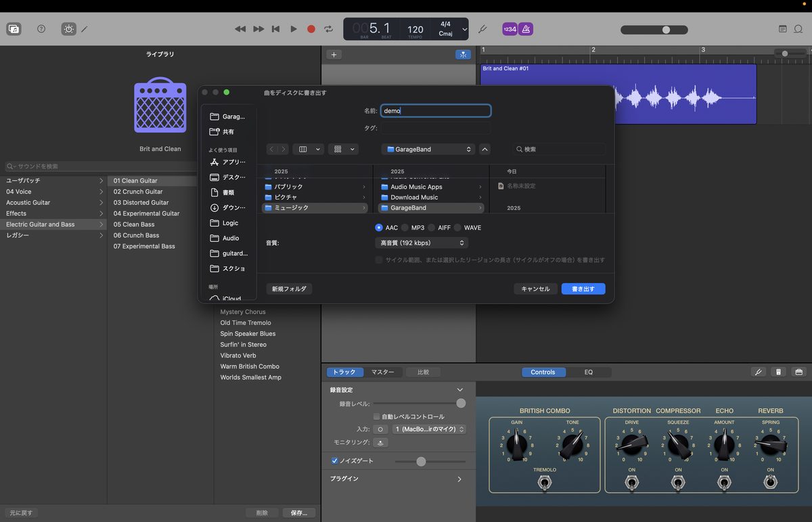
Task: Click the search field in save dialog
Action: [559, 149]
